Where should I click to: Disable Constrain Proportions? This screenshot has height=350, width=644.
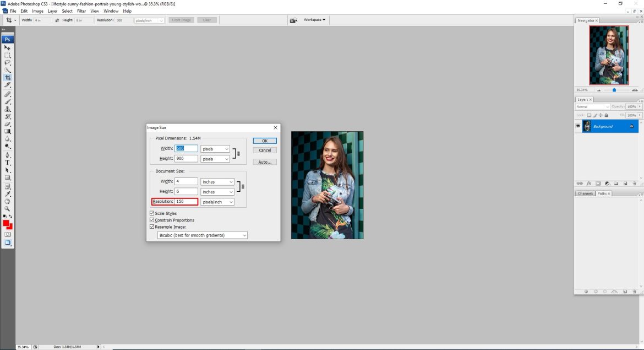pyautogui.click(x=151, y=220)
